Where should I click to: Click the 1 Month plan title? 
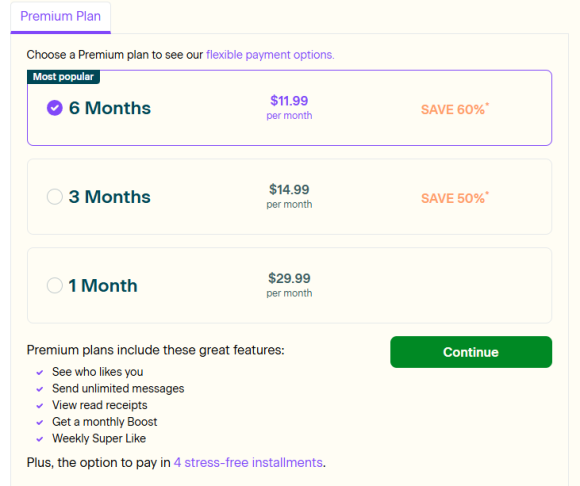tap(103, 286)
